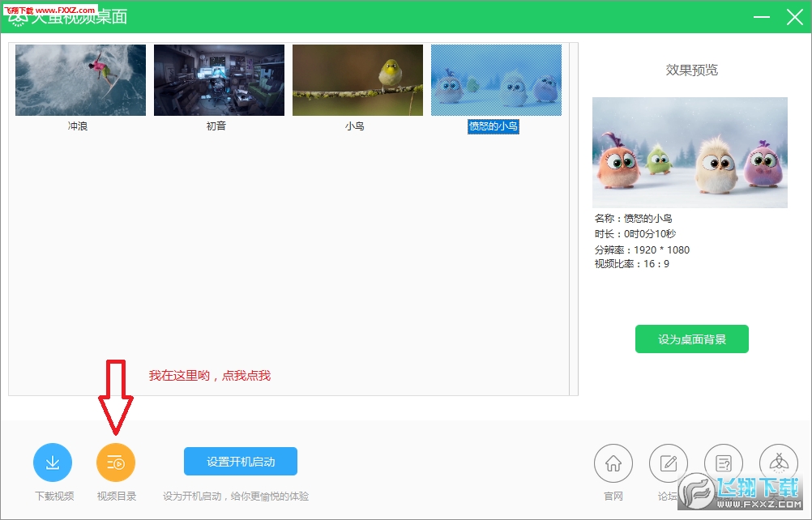Select the 初音 video thumbnail
812x520 pixels.
(219, 80)
